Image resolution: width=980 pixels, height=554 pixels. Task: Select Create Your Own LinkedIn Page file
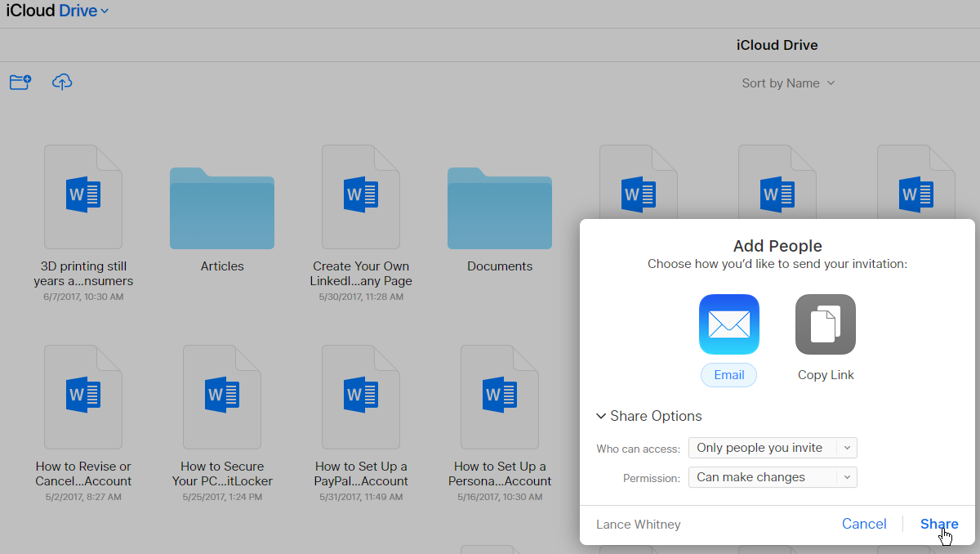pos(361,197)
